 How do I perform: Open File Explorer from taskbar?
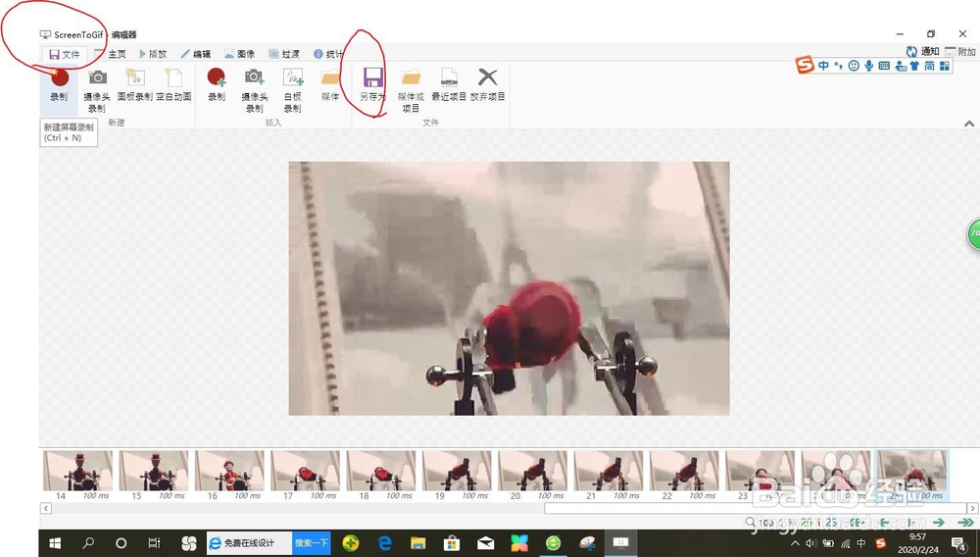pyautogui.click(x=417, y=543)
